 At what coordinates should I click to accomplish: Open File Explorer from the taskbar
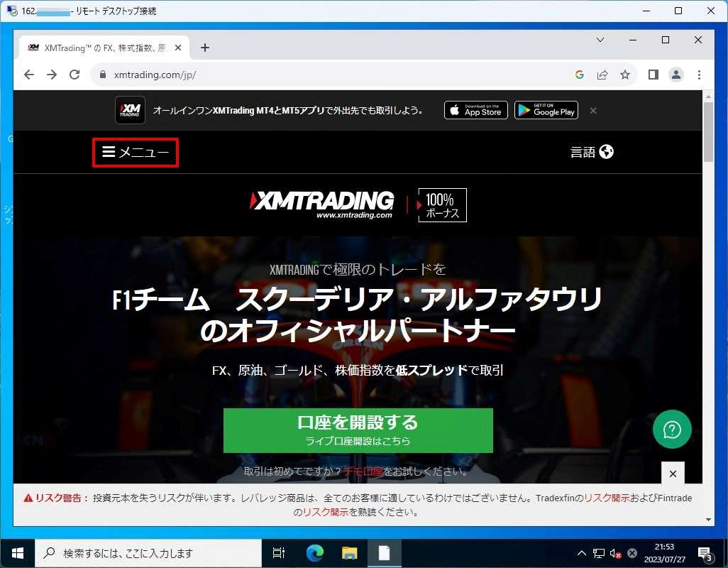350,553
